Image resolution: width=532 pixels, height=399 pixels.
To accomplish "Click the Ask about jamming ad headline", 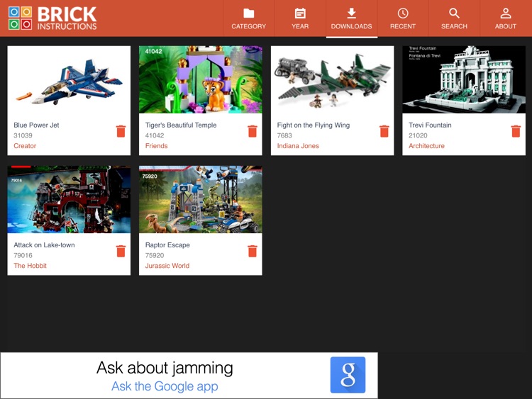I will [165, 368].
